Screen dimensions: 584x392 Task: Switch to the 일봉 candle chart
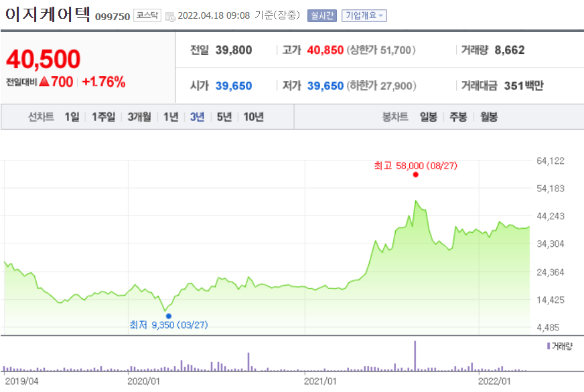pos(429,117)
